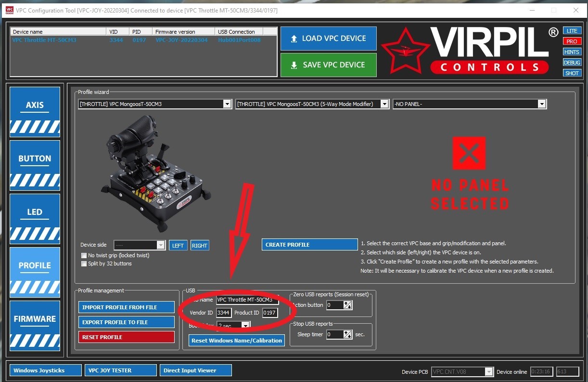Set device side to LEFT
Viewport: 588px width, 382px height.
point(178,245)
